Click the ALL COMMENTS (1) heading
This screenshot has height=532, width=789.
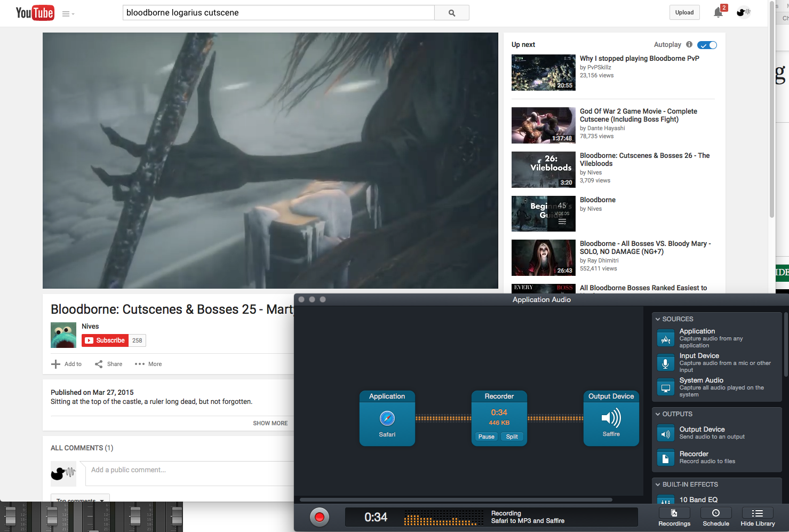tap(82, 448)
